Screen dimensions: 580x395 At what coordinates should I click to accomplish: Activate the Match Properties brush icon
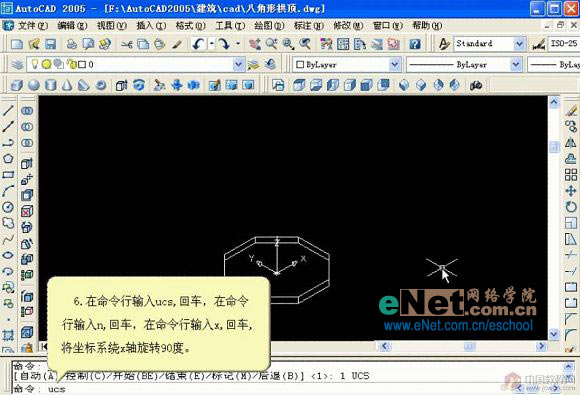tap(177, 44)
